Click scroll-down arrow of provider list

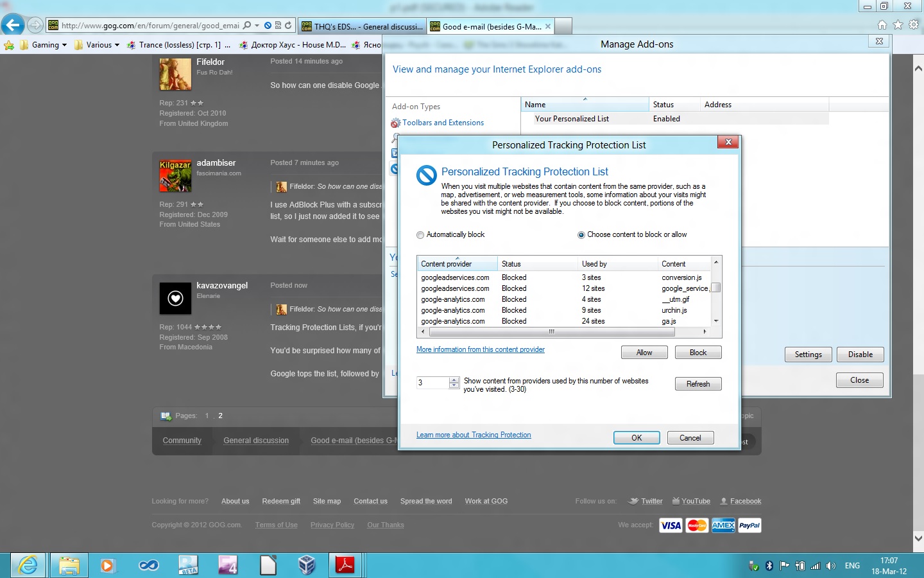coord(716,321)
